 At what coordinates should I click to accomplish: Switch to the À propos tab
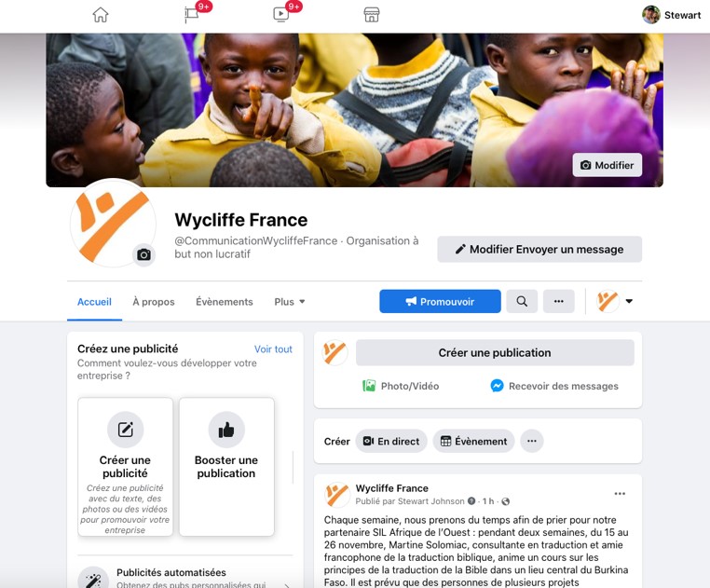click(x=154, y=302)
